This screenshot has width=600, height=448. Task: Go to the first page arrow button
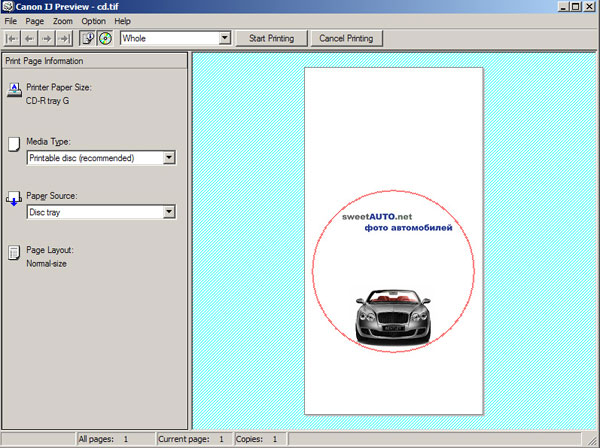click(x=12, y=38)
